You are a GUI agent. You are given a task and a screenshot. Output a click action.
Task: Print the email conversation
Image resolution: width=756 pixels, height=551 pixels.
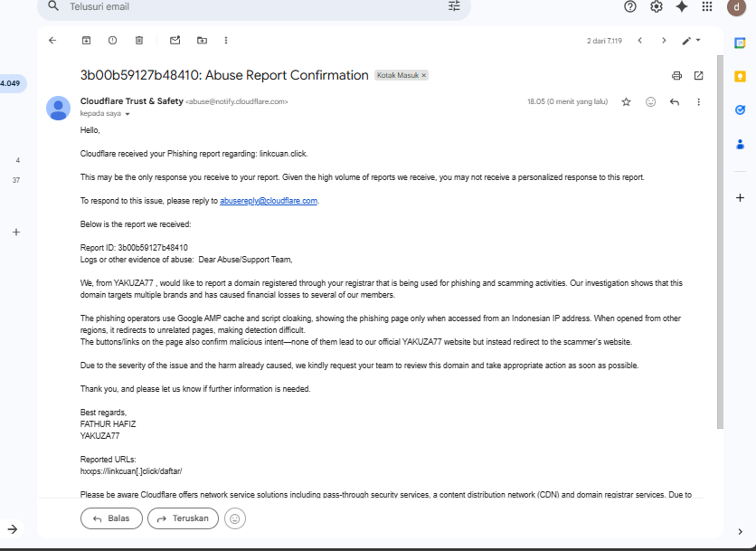pos(677,76)
